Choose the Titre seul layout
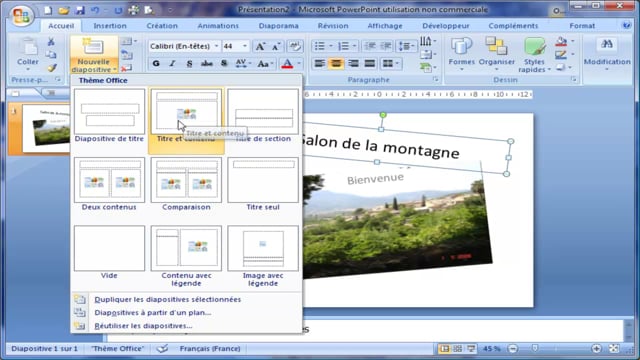Viewport: 640px width, 360px height. click(x=263, y=184)
